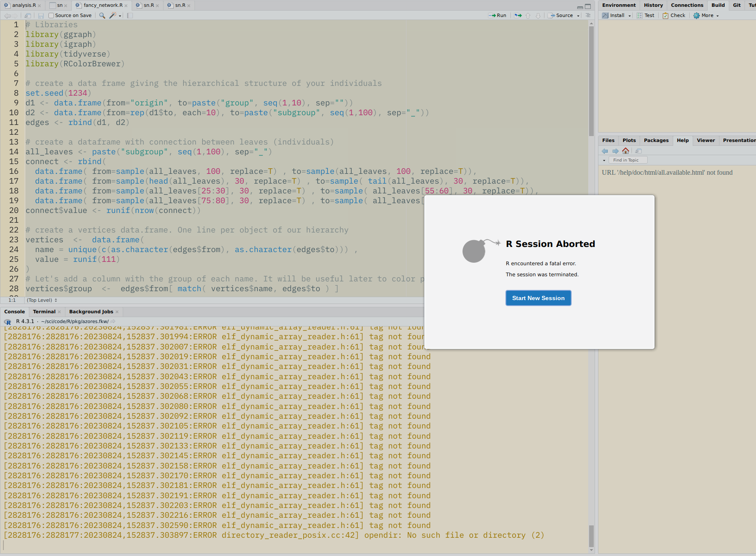Open help topic in a new window
This screenshot has height=556, width=756.
click(x=638, y=150)
